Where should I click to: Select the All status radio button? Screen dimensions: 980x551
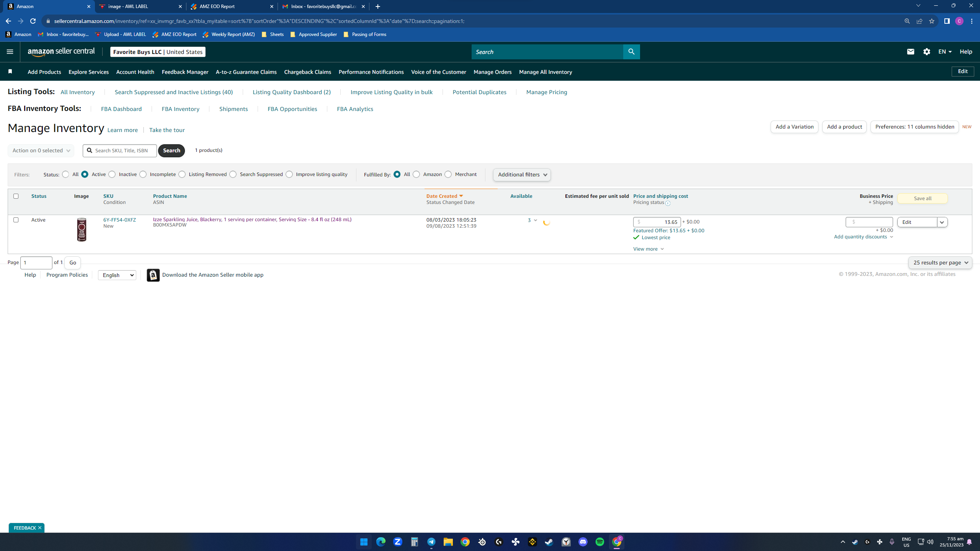tap(65, 174)
